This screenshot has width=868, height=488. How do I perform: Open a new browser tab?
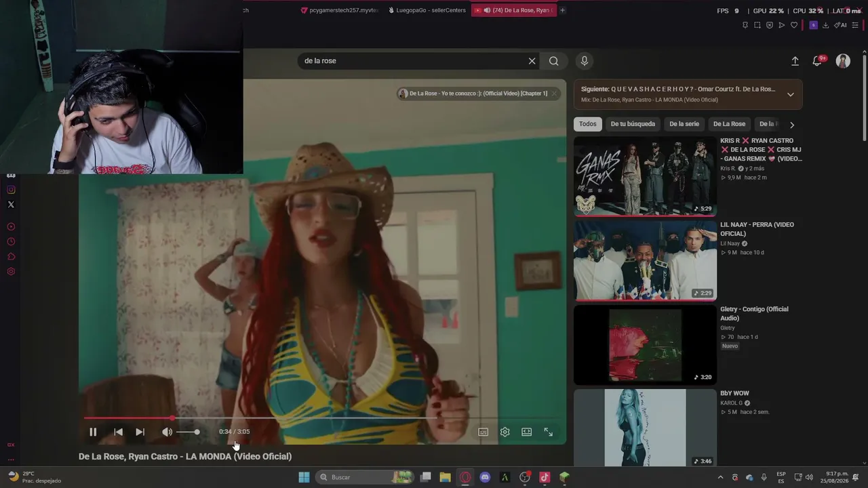[x=562, y=10]
